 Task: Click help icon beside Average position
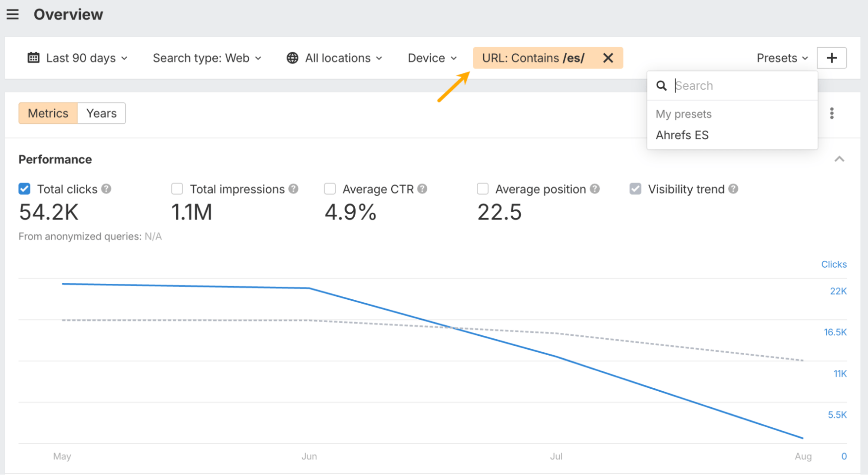point(595,189)
